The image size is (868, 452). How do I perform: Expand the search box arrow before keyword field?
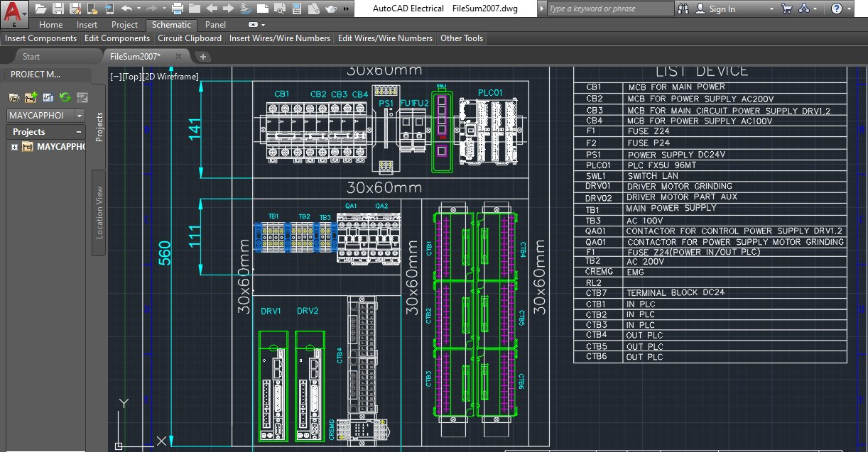[542, 9]
